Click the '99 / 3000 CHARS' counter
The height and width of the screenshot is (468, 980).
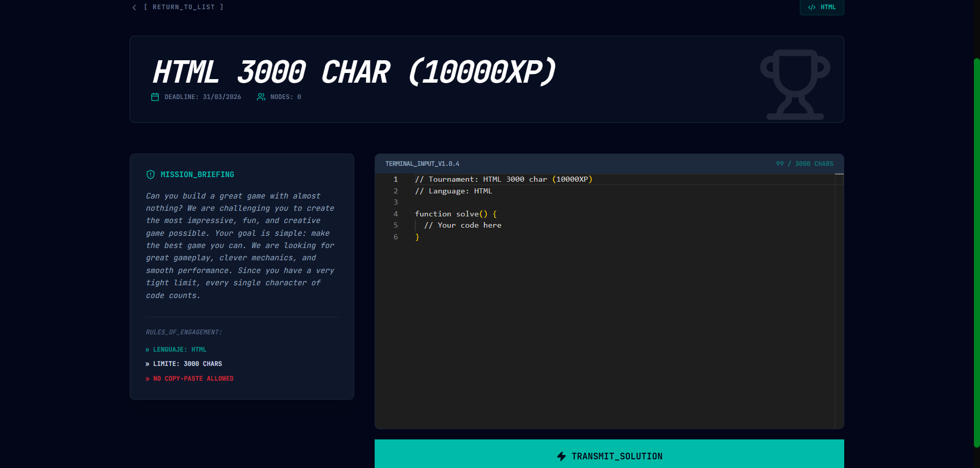tap(804, 164)
